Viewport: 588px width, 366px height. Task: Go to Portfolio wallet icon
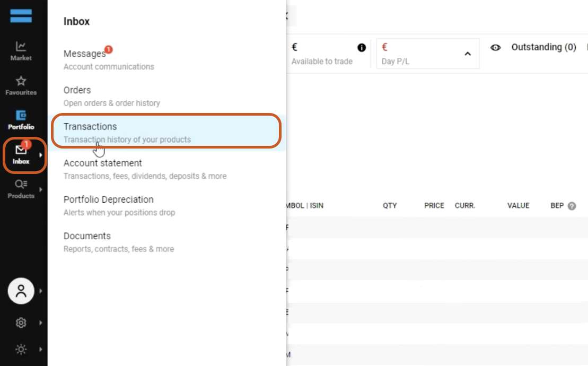point(21,116)
